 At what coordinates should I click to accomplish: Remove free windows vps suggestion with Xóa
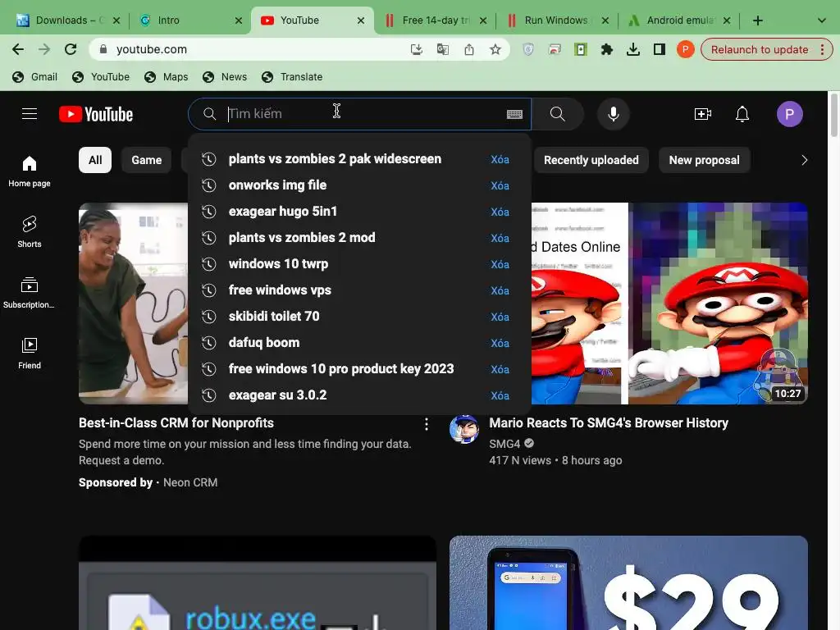pos(500,290)
